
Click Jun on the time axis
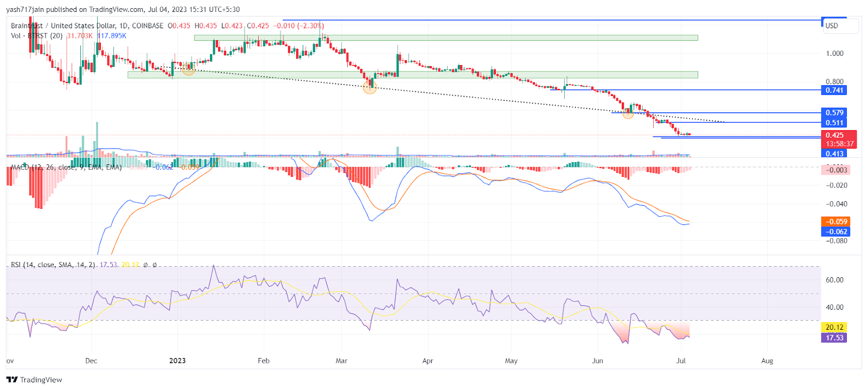[597, 361]
